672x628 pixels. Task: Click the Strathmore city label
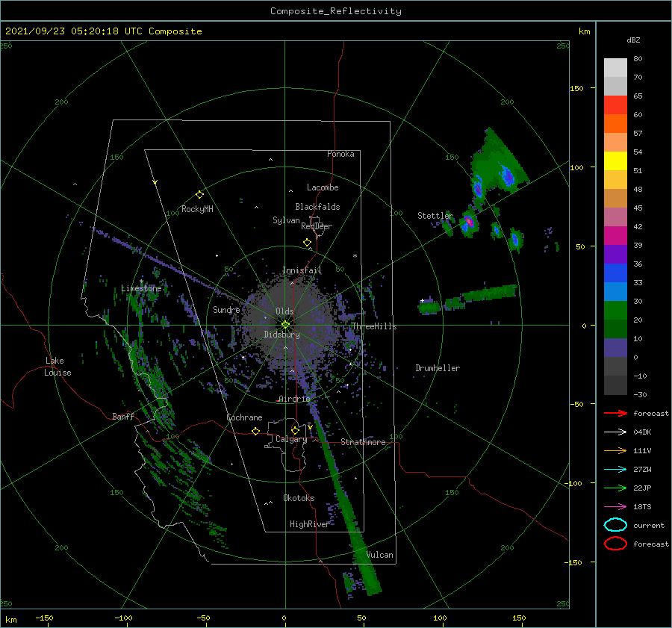point(363,442)
